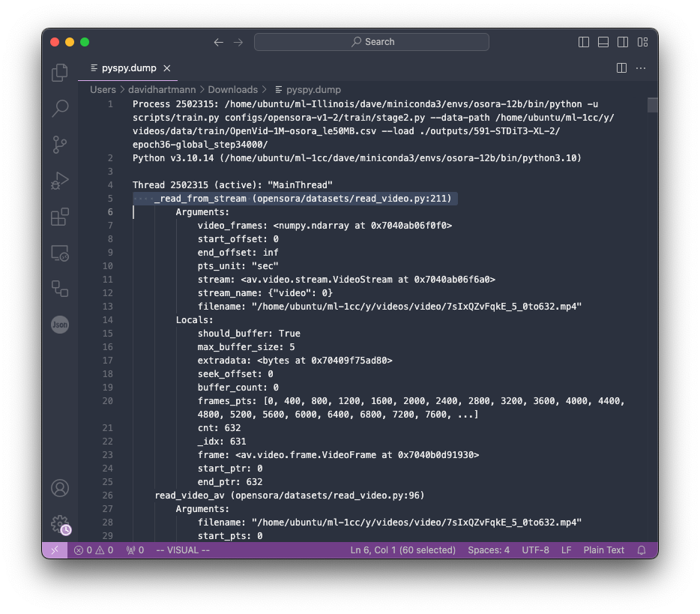This screenshot has height=614, width=700.
Task: Toggle the bottom panel layout button
Action: tap(603, 42)
